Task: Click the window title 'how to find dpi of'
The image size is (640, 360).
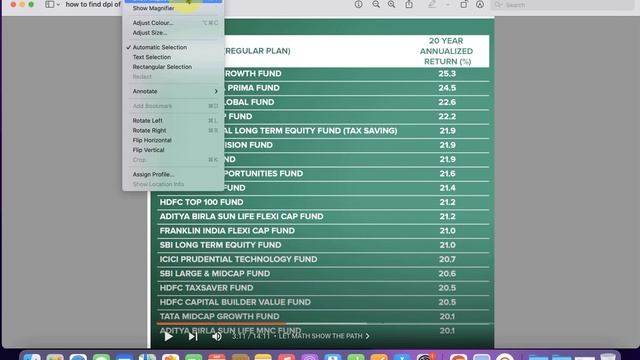Action: point(93,4)
